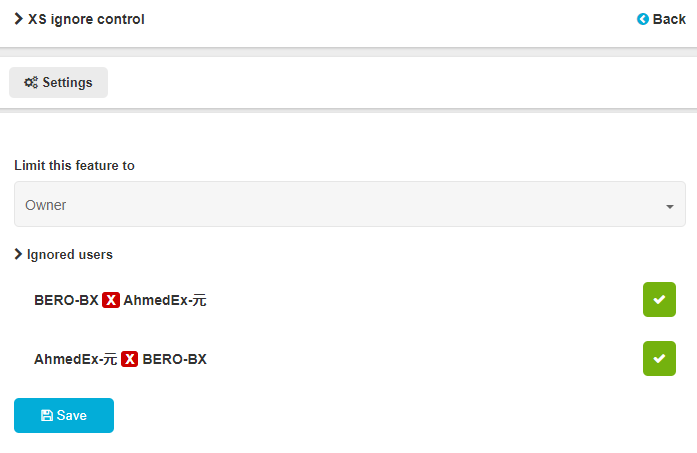This screenshot has width=697, height=453.
Task: Click the blue Back arrow icon
Action: [643, 19]
